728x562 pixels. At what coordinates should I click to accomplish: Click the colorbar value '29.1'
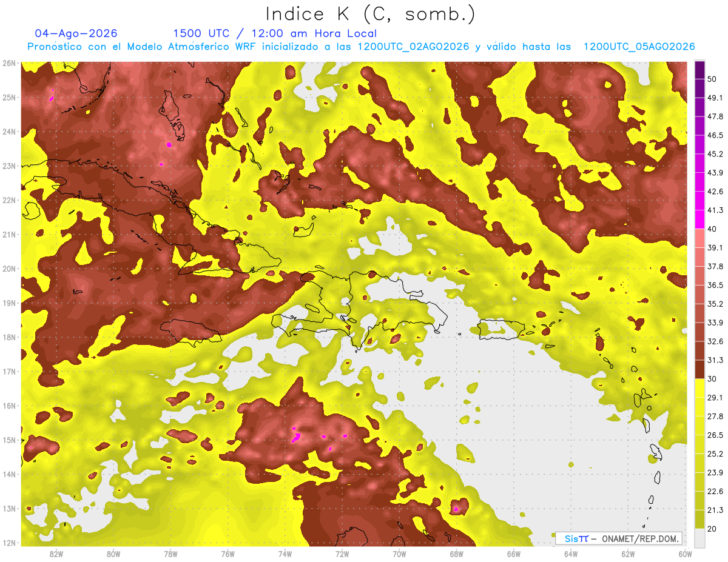(715, 398)
